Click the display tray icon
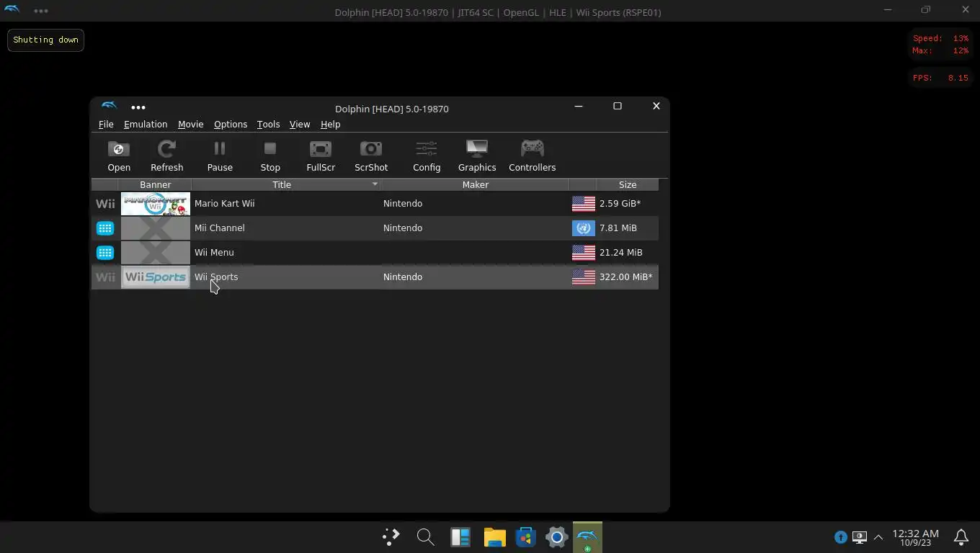 859,537
